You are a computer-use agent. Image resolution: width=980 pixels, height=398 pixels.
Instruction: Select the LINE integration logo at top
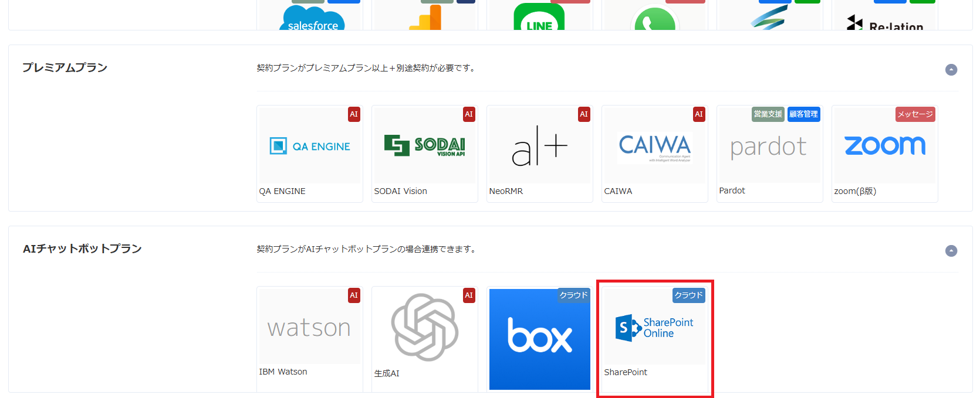pos(539,16)
